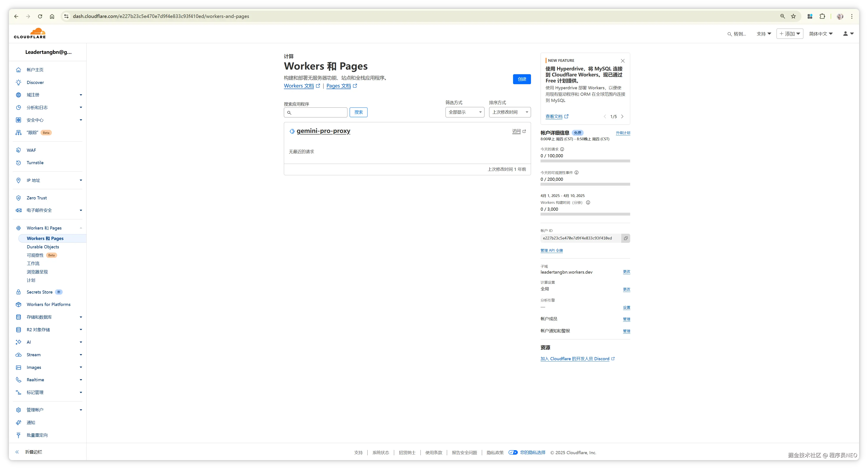Click the Turnstile sidebar icon
This screenshot has height=469, width=868.
click(19, 163)
